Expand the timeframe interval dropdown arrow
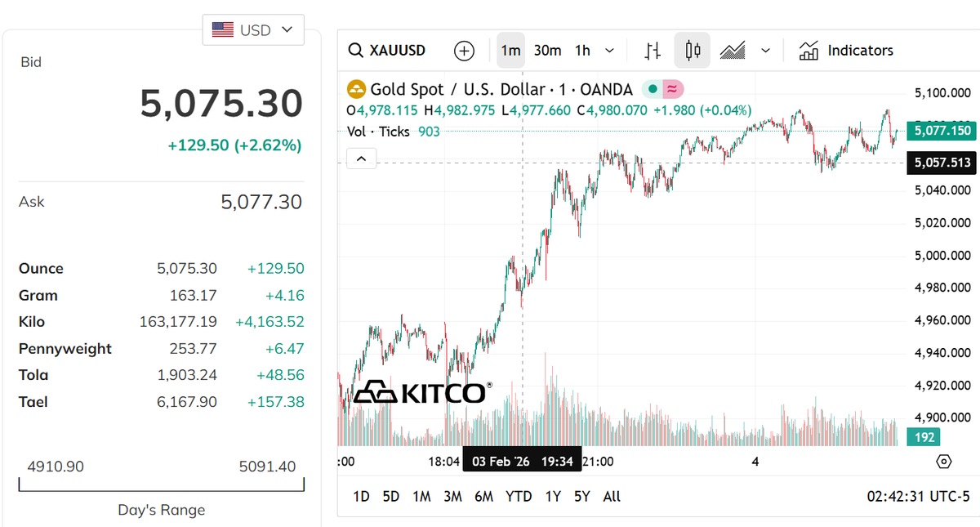 coord(609,51)
